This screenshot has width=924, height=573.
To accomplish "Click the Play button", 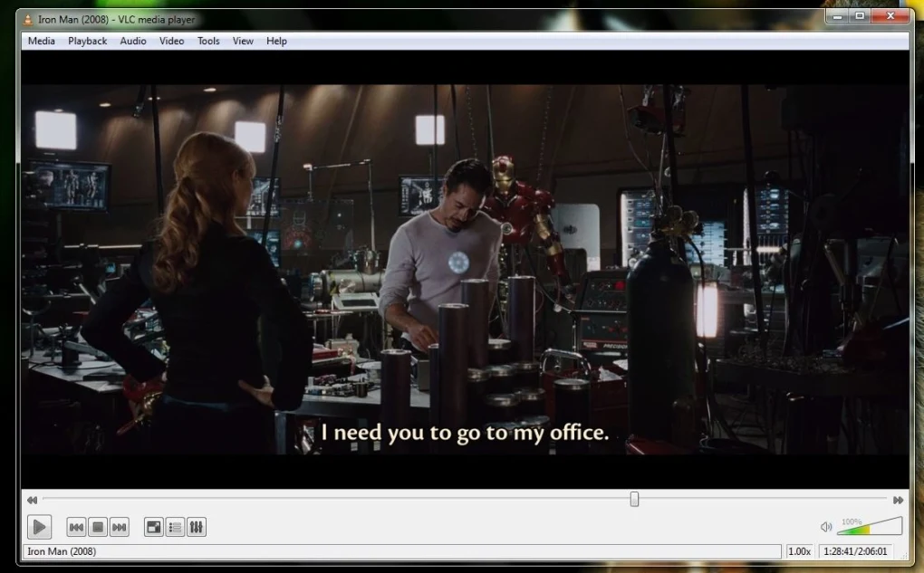I will pyautogui.click(x=40, y=527).
